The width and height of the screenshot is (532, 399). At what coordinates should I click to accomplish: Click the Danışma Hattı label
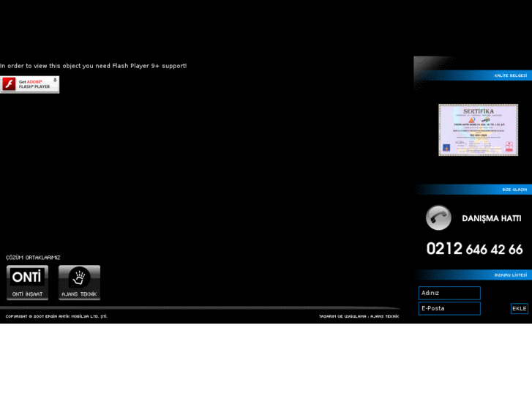coord(491,218)
